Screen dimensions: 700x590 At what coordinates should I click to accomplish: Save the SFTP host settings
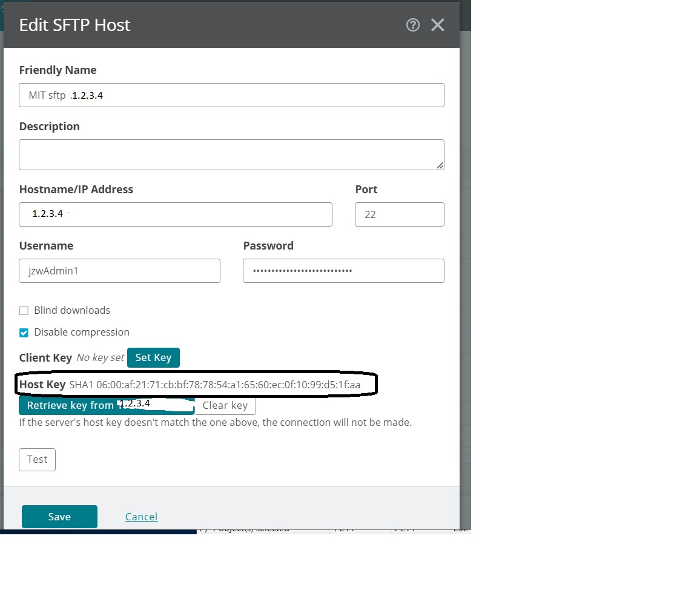tap(59, 517)
